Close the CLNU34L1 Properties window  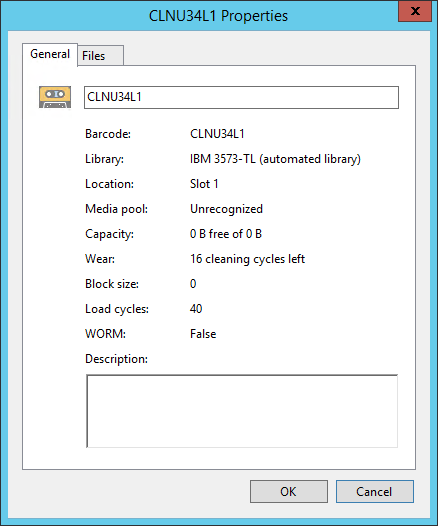point(415,11)
